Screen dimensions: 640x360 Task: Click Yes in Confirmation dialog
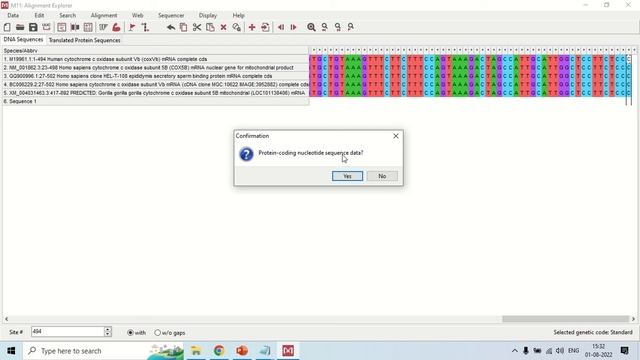pyautogui.click(x=347, y=176)
